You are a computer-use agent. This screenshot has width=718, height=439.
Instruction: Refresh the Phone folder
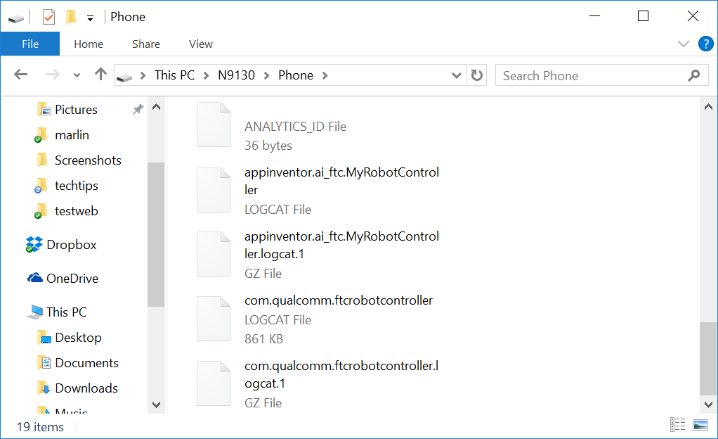(477, 75)
